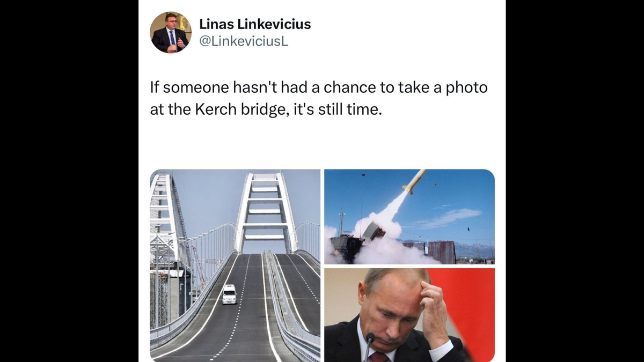Click the word "photo" in the tweet text

(467, 88)
